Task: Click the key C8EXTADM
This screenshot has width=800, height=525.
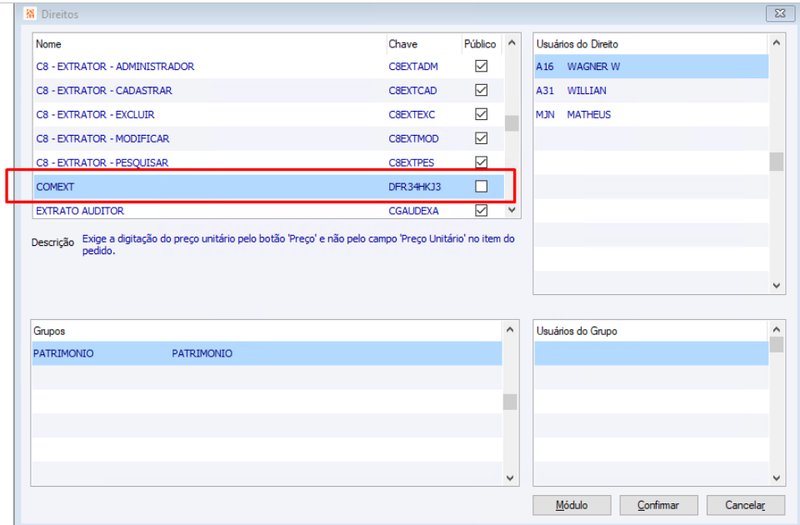Action: point(413,66)
